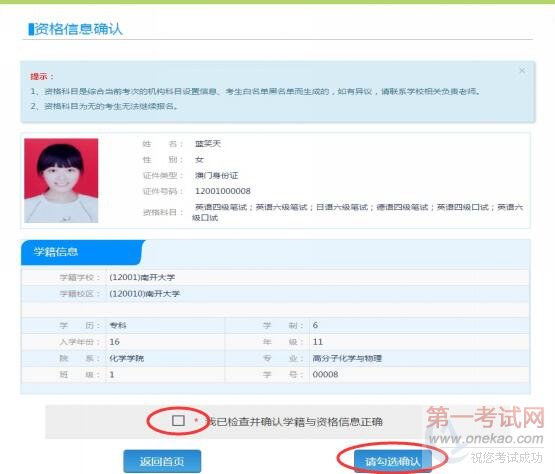Screen dimensions: 555x474
Task: Click the 第一考试网 watermark logo
Action: 485,417
